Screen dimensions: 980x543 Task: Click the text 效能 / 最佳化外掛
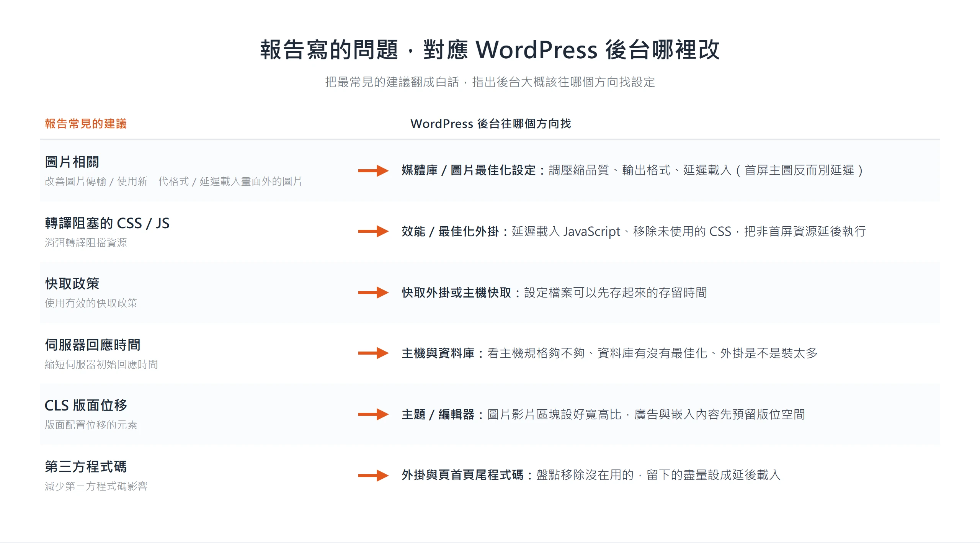[x=450, y=231]
